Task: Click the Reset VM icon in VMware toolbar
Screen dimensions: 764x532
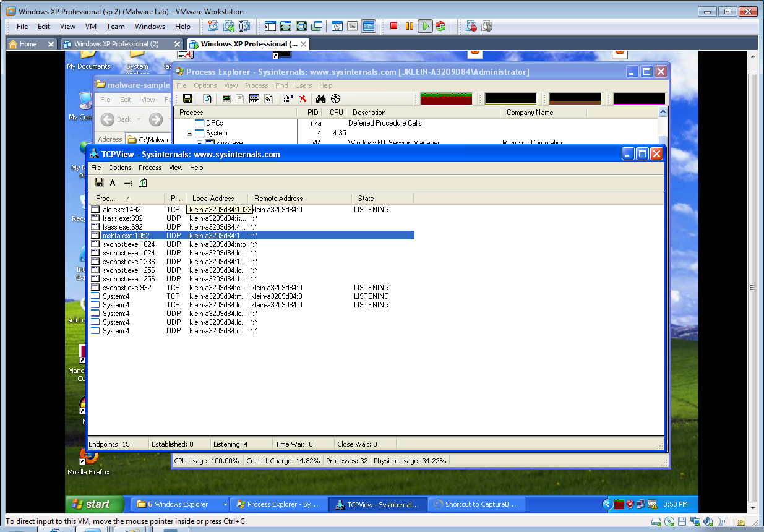Action: pyautogui.click(x=440, y=26)
